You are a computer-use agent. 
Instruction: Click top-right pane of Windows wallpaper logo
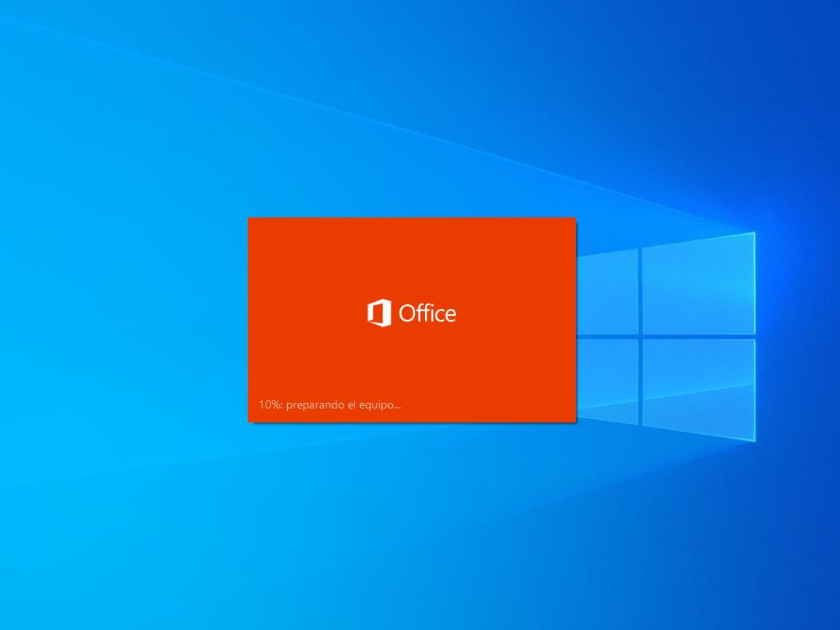[x=697, y=285]
